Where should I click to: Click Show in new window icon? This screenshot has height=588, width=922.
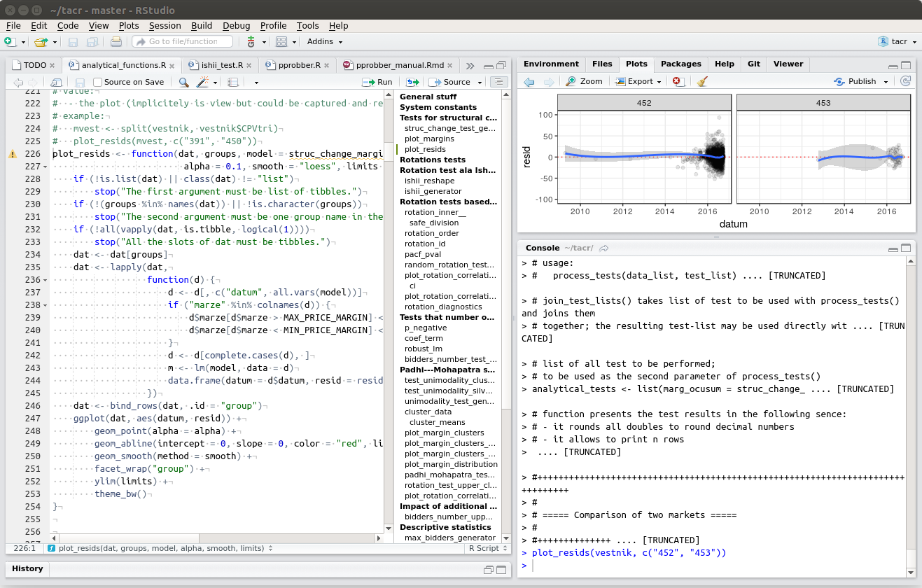(x=56, y=82)
